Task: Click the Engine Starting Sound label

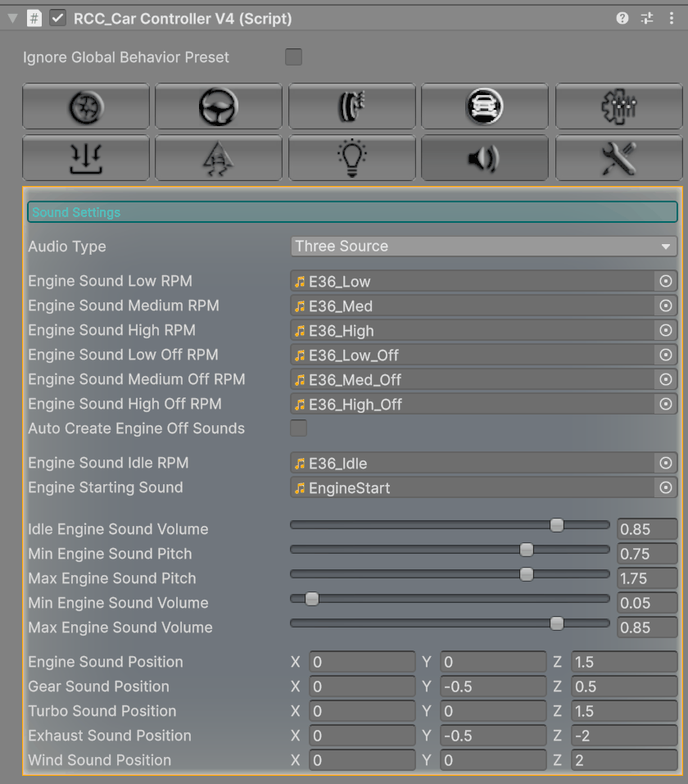Action: click(106, 487)
